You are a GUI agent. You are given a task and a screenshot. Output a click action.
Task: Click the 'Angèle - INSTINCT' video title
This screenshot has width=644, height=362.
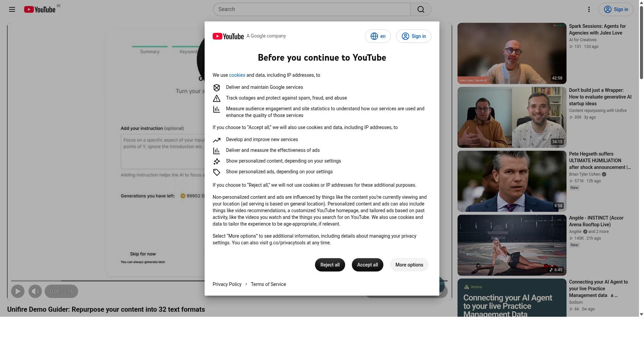(596, 221)
